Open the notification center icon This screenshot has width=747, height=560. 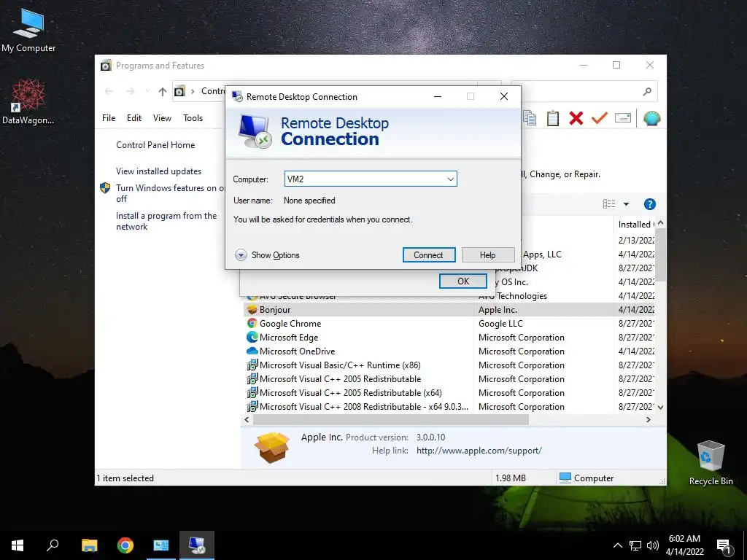724,545
